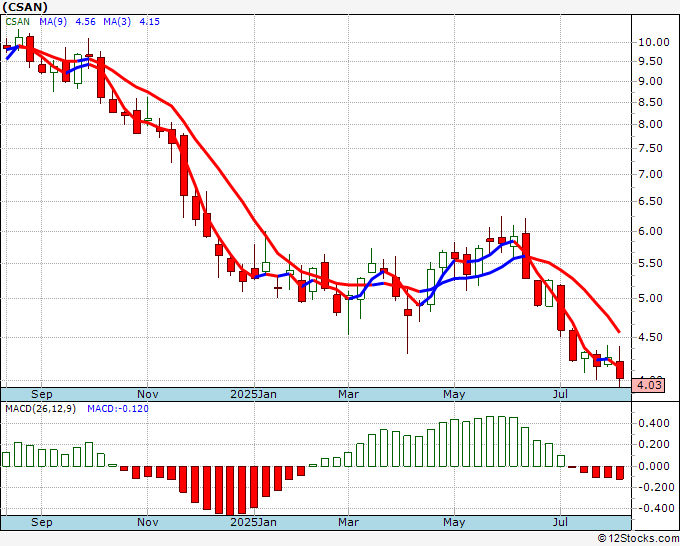The image size is (680, 546).
Task: Click the 9.50 price axis label
Action: [650, 62]
